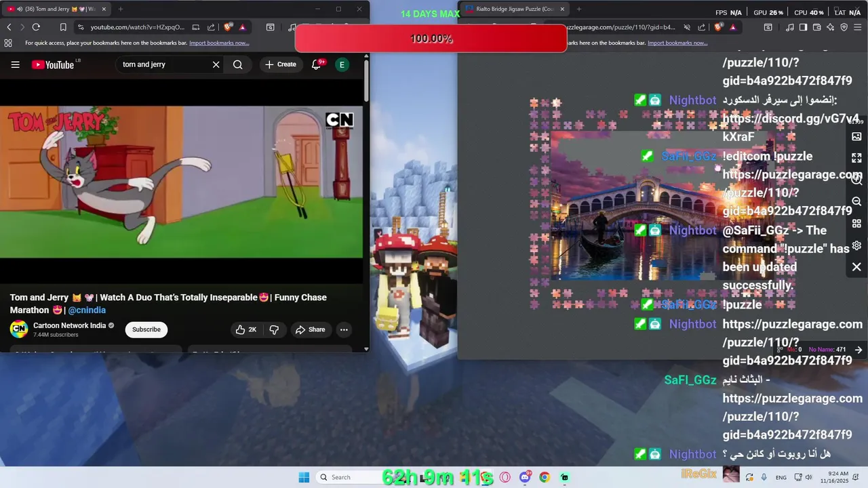Open the puzzle settings gear
This screenshot has width=868, height=488.
click(856, 245)
